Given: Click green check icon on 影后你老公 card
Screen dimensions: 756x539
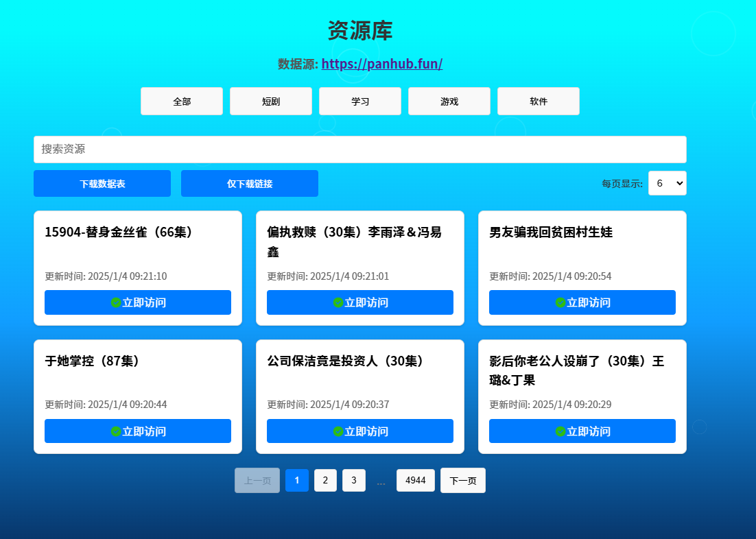Looking at the screenshot, I should [560, 431].
